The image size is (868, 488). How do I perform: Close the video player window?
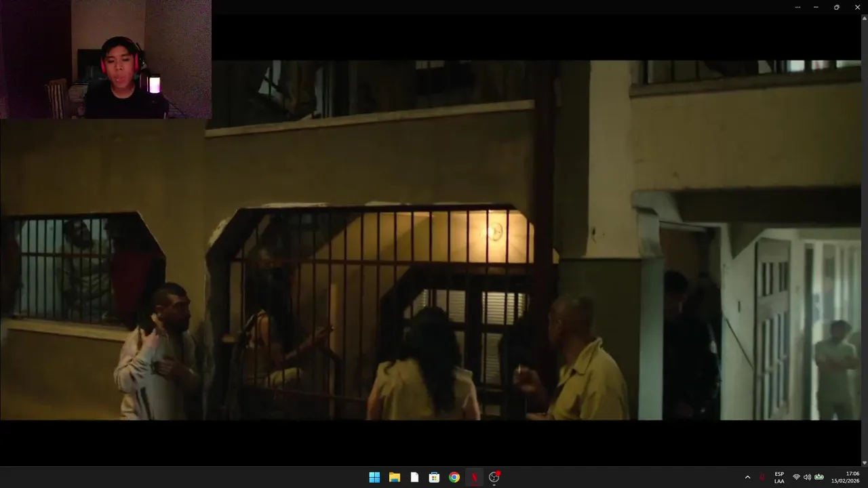857,7
